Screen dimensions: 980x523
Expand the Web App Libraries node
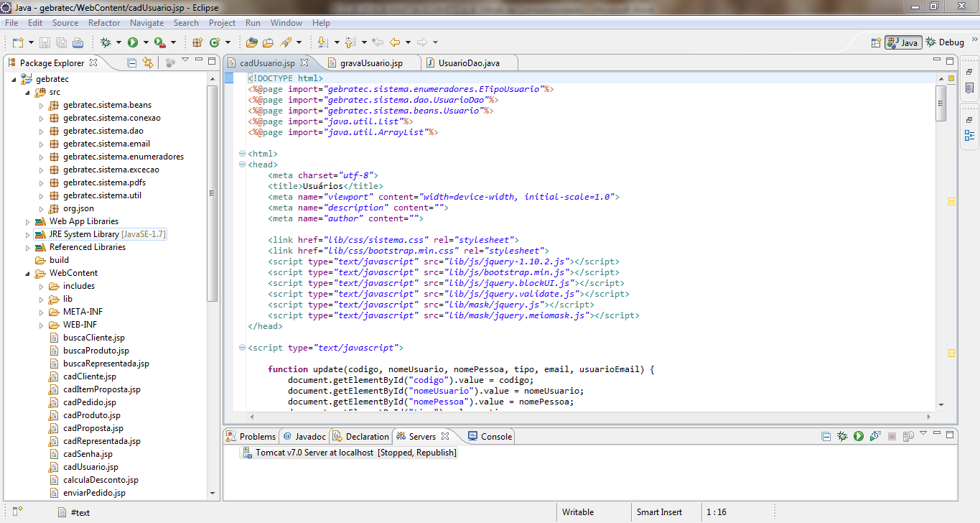click(28, 221)
